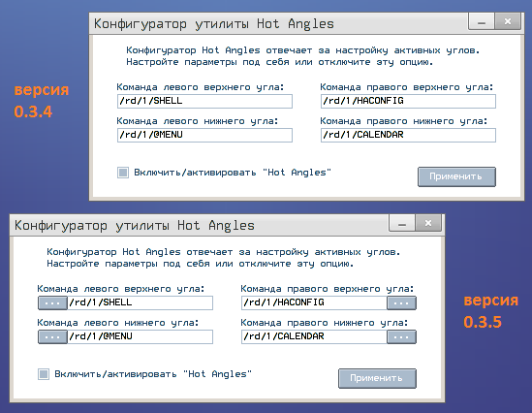This screenshot has width=532, height=413.
Task: Click label 'Команда правого верхнего угла:' in 0.3.5 window
Action: pos(328,289)
